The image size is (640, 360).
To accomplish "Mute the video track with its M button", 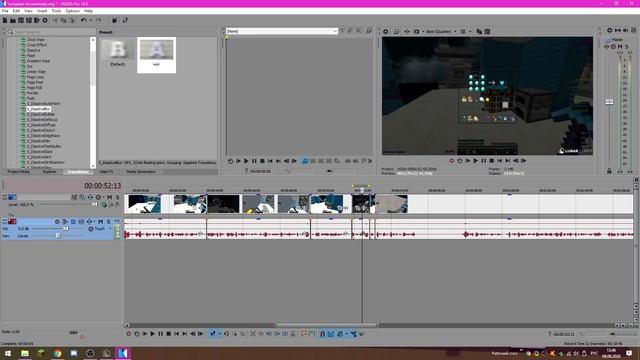I will [109, 197].
